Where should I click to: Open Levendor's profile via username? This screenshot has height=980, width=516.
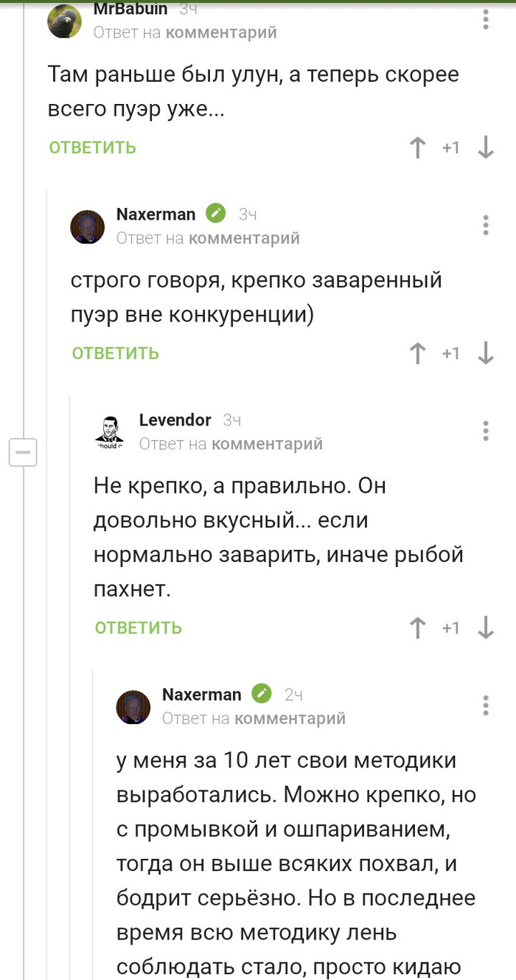pos(175,420)
